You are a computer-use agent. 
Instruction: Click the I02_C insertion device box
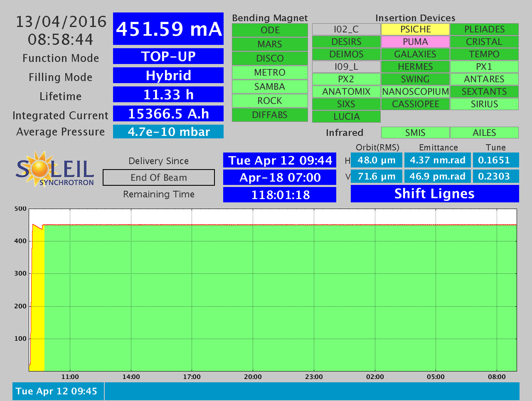point(346,30)
